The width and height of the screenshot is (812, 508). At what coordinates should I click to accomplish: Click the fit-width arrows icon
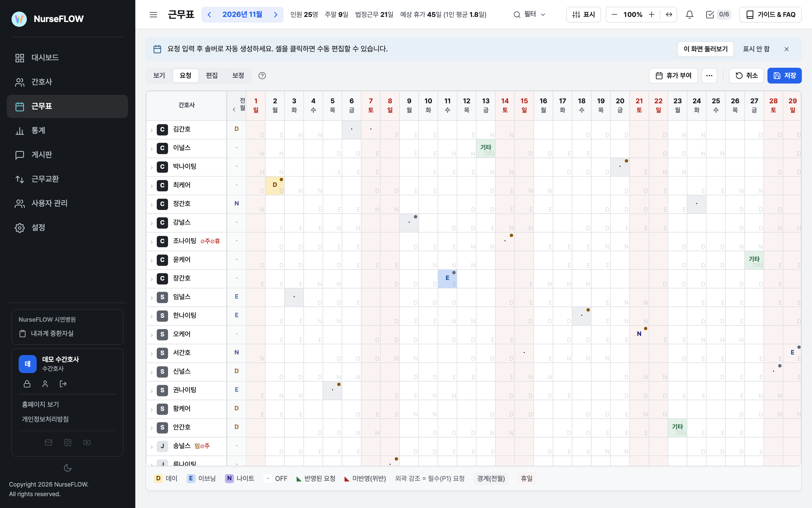click(669, 14)
